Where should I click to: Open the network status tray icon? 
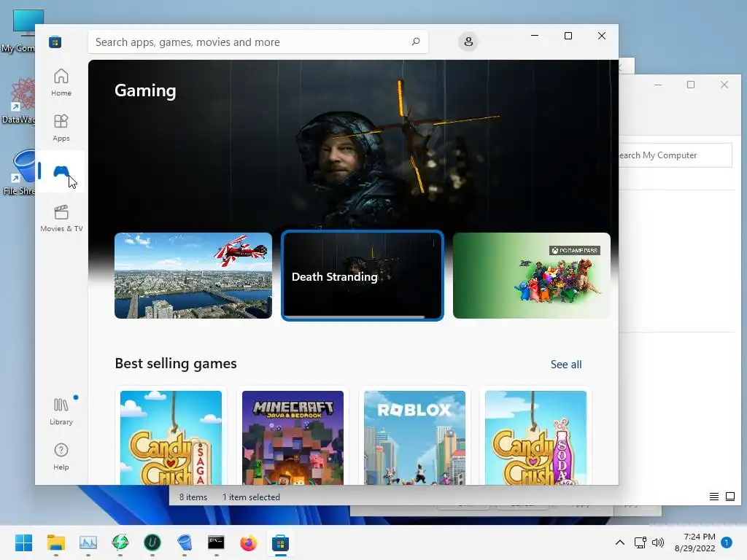click(x=640, y=542)
